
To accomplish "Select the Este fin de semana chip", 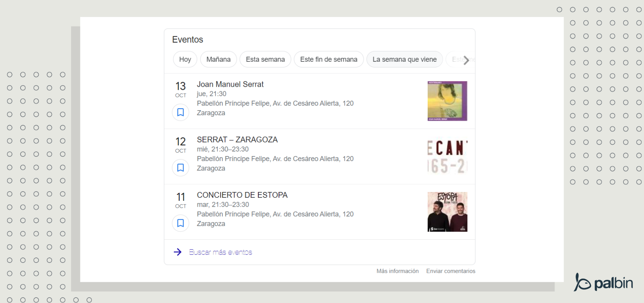I will 329,59.
